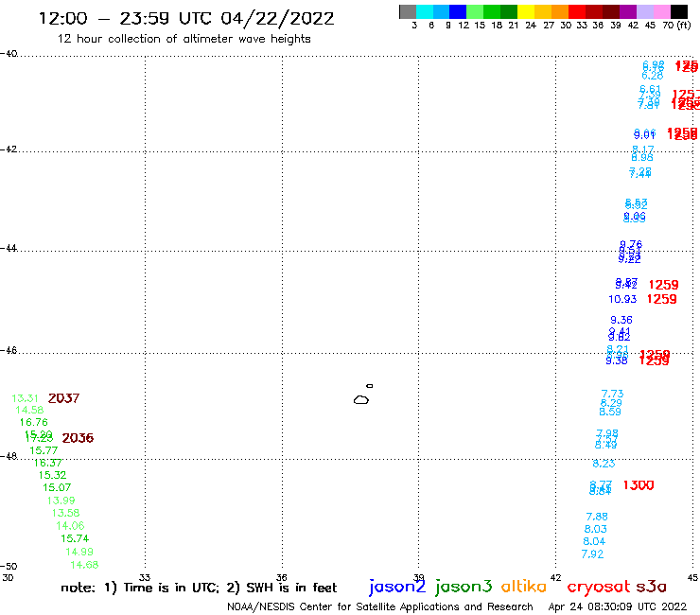
Task: Click wave height value 15.77
Action: 44,450
